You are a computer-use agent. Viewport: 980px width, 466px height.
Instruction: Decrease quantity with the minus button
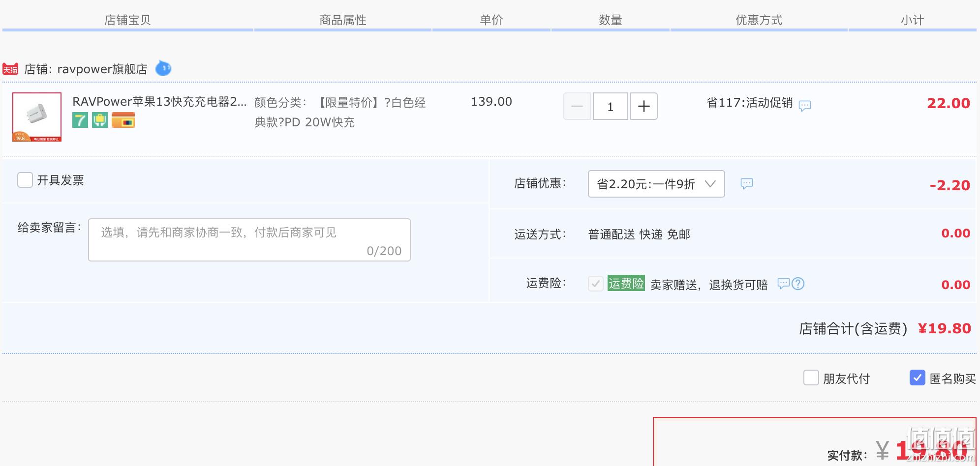pyautogui.click(x=577, y=106)
